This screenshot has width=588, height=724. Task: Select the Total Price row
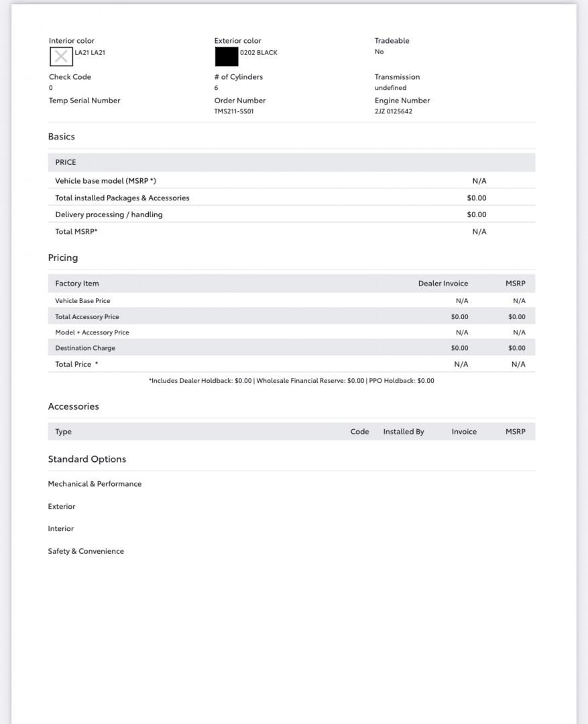point(292,364)
